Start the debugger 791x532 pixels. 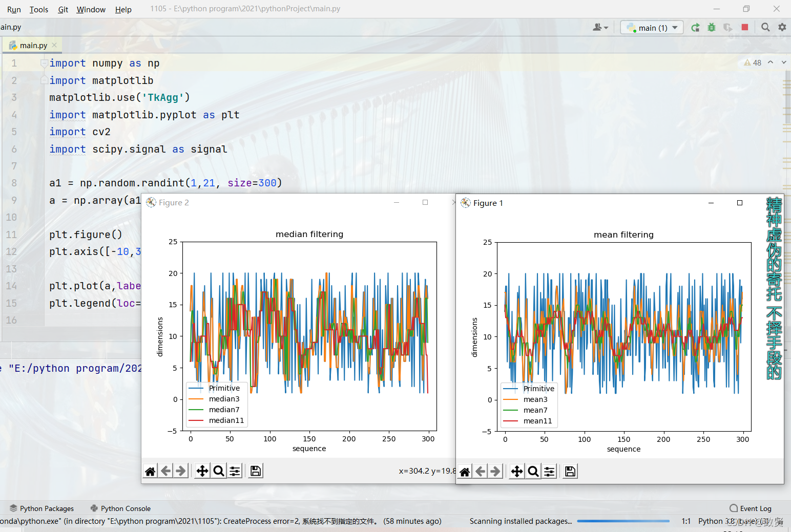(x=712, y=27)
